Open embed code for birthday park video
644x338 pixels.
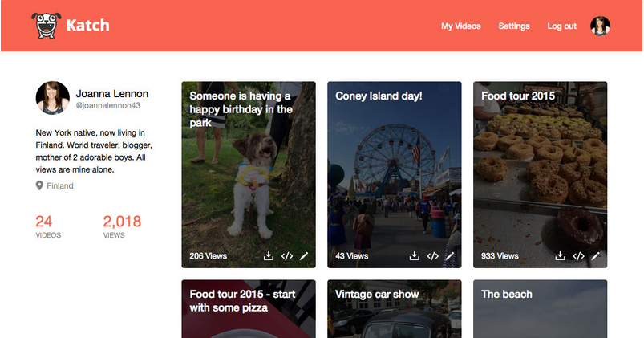[x=287, y=256]
